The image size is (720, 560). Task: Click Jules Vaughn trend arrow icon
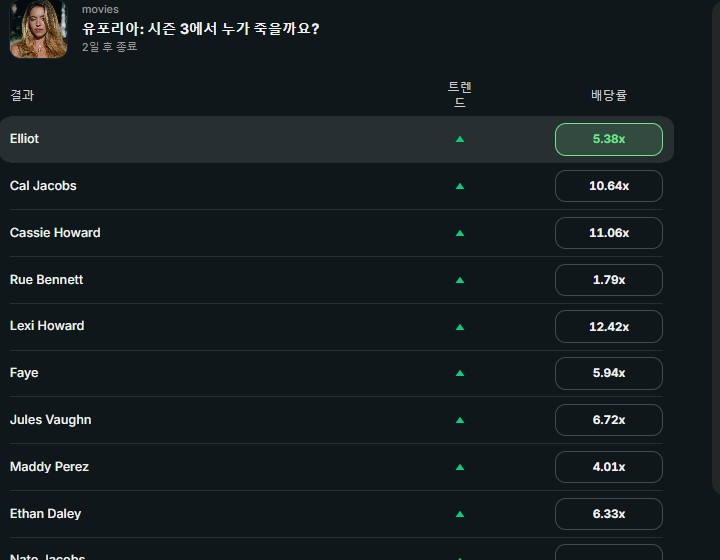[x=460, y=420]
